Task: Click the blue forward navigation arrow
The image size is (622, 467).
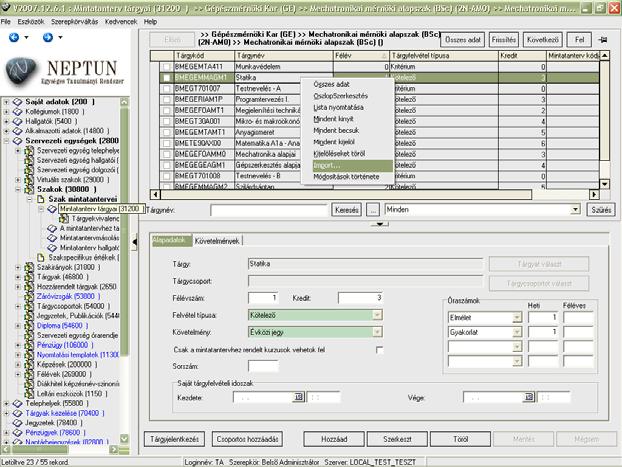Action: 48,37
